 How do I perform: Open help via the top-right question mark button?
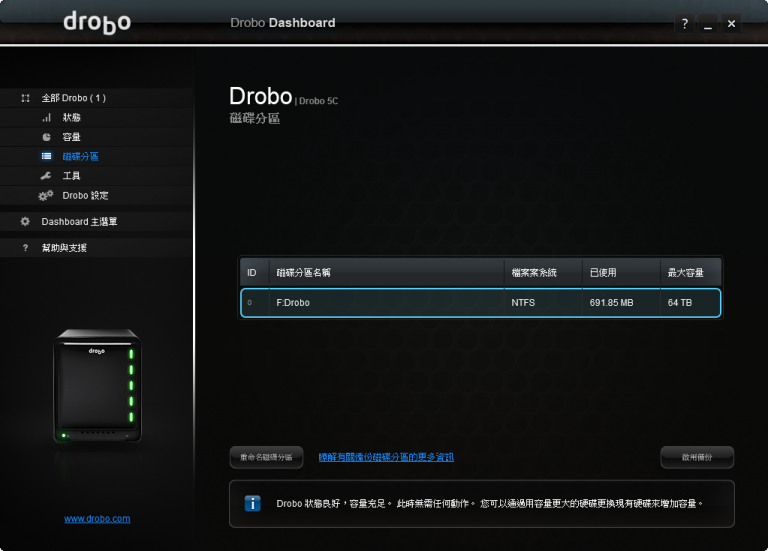pyautogui.click(x=684, y=23)
